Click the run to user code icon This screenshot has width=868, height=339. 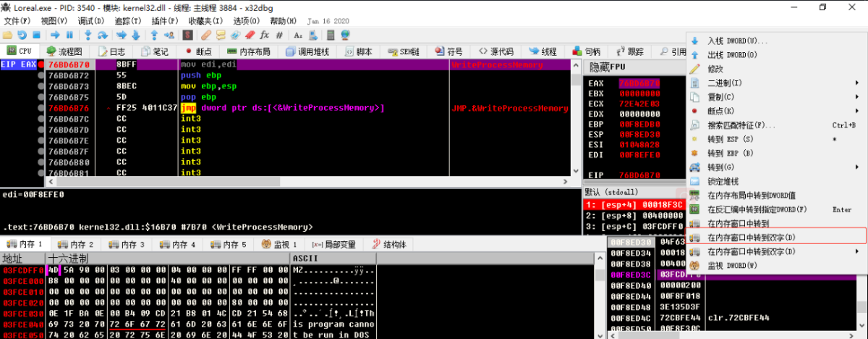tap(169, 35)
